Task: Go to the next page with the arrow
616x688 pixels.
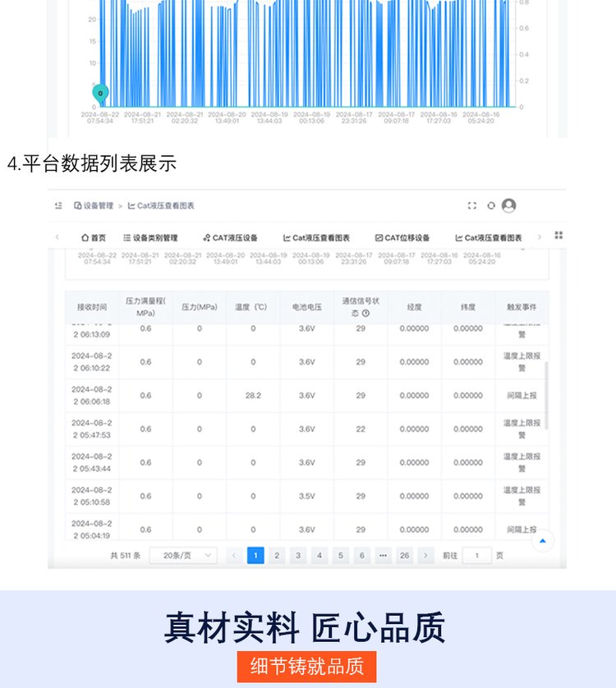Action: point(425,556)
